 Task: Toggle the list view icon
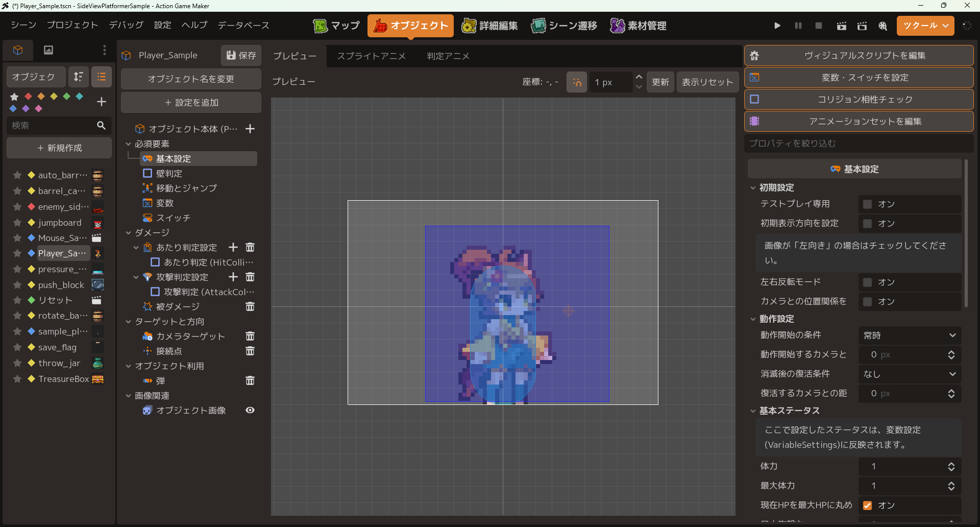(102, 77)
